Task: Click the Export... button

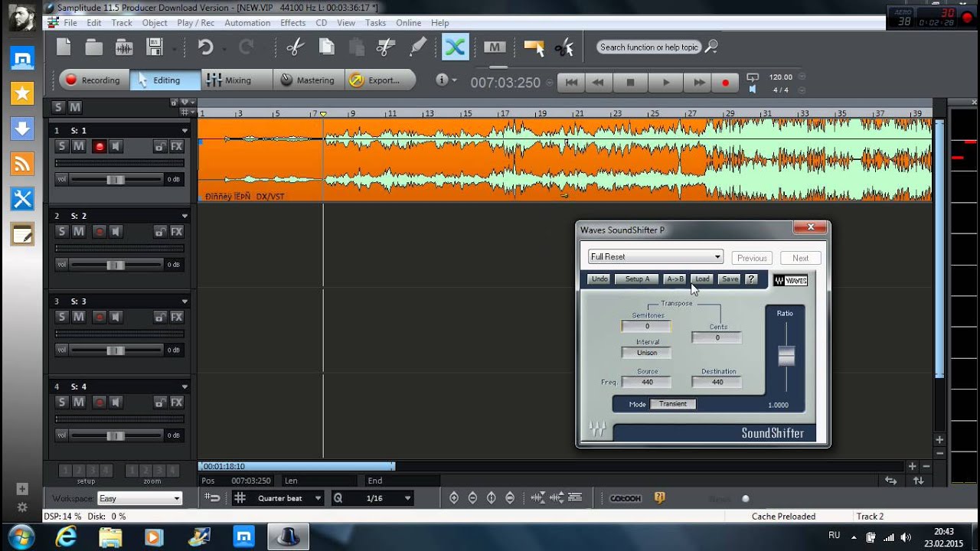Action: pos(381,80)
